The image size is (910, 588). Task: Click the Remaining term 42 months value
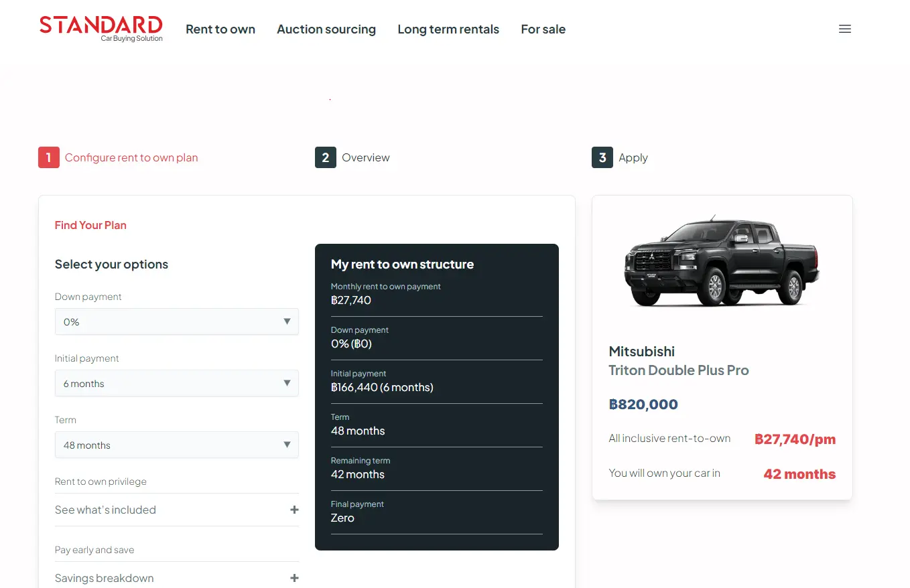pyautogui.click(x=358, y=474)
